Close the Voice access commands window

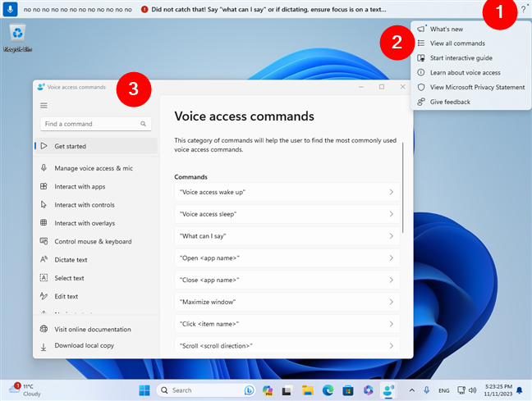click(403, 87)
